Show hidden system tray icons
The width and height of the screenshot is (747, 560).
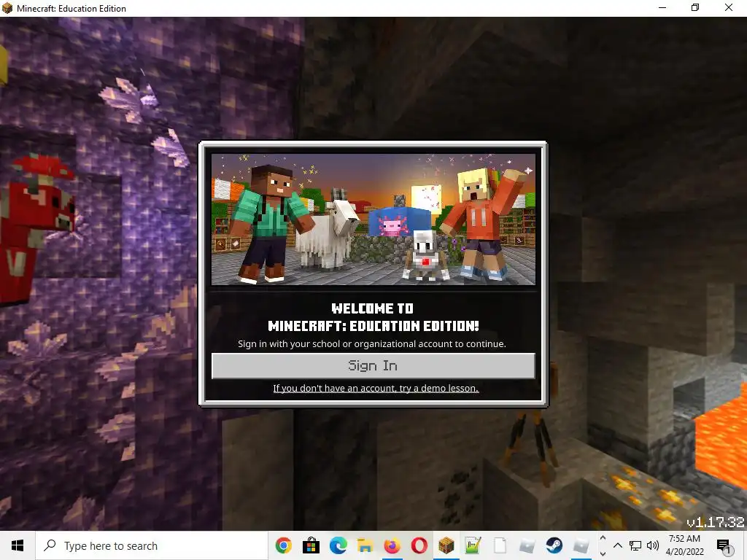[x=618, y=545]
